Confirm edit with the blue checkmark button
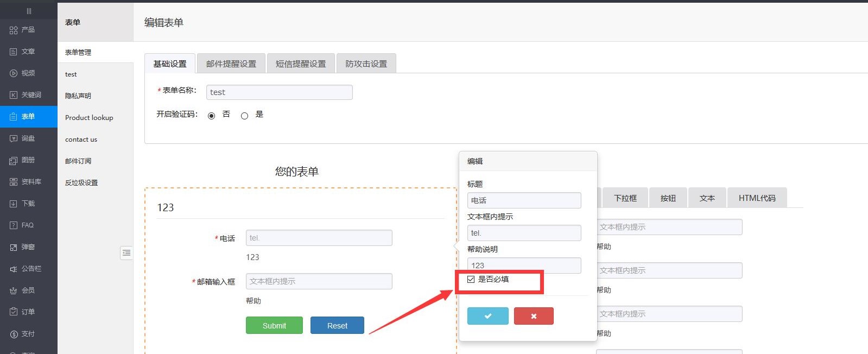 (x=487, y=316)
